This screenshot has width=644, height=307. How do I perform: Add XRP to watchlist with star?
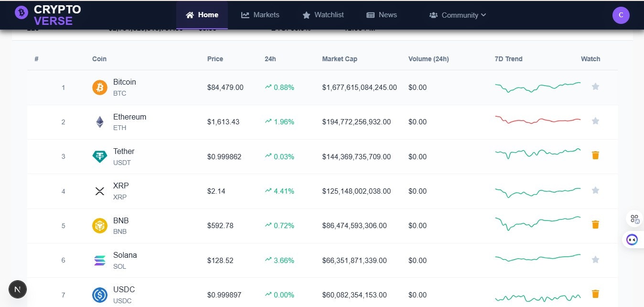coord(595,190)
